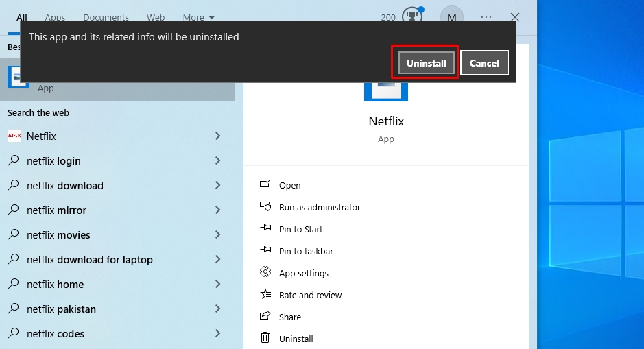Screen dimensions: 644x349
Task: Expand arrow beside netflix pakistan
Action: pos(217,309)
